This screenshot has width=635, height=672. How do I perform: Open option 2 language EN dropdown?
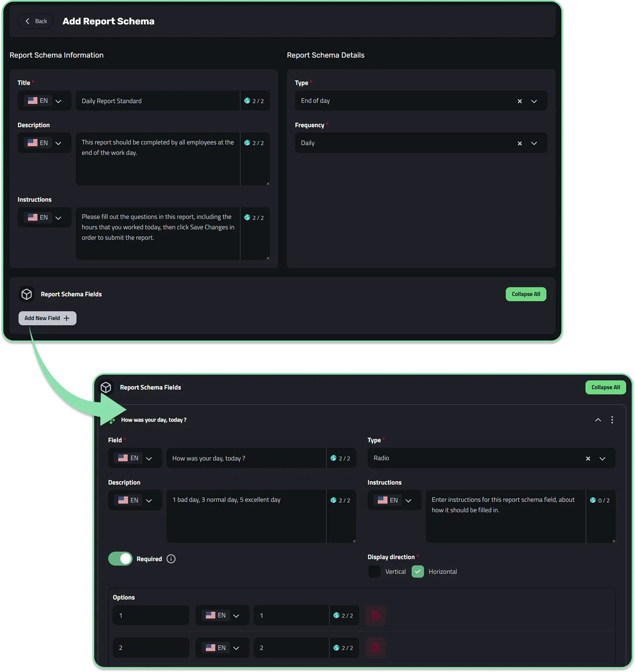tap(222, 648)
